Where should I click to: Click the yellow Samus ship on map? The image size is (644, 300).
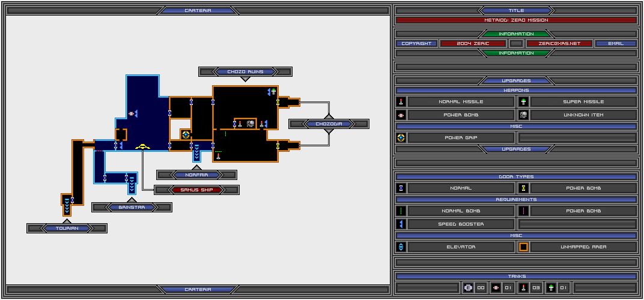pyautogui.click(x=142, y=146)
